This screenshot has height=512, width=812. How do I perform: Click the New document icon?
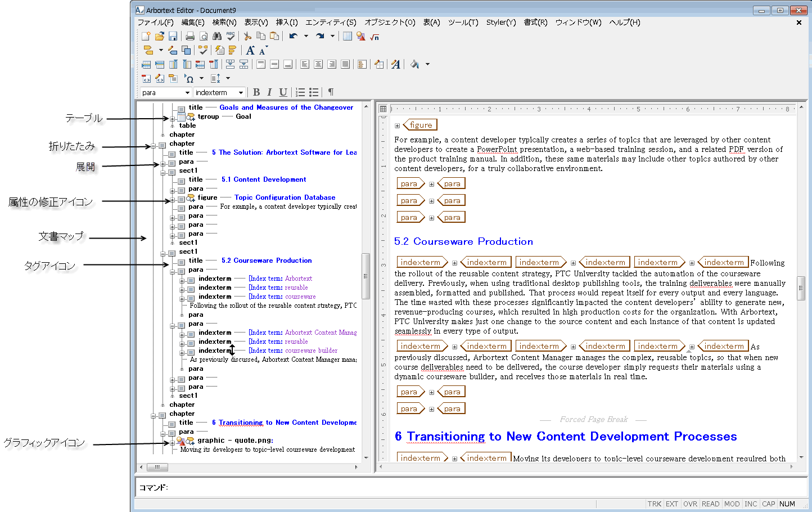[146, 36]
